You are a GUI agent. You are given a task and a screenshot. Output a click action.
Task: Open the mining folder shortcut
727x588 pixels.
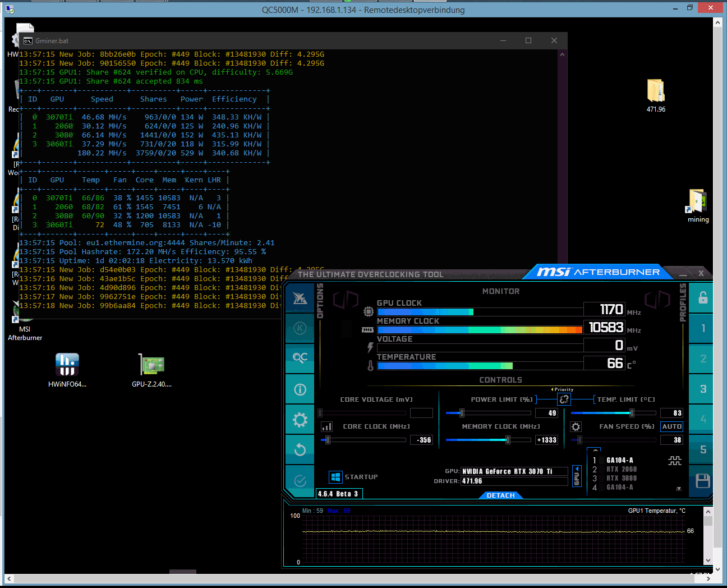[x=698, y=206]
